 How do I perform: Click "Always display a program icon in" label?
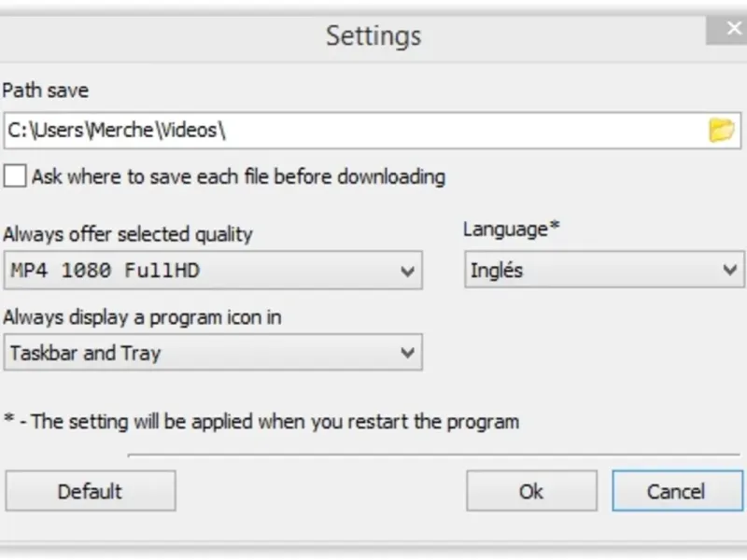point(142,317)
